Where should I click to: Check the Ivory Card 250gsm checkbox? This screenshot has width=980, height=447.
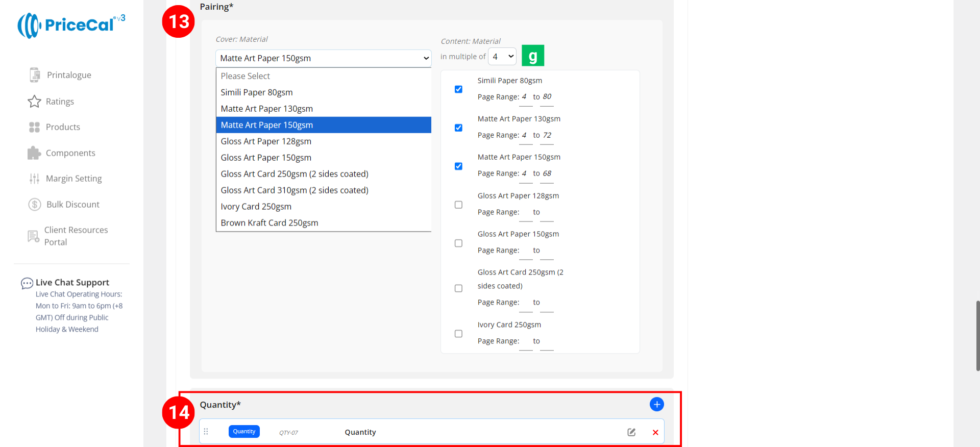[458, 334]
